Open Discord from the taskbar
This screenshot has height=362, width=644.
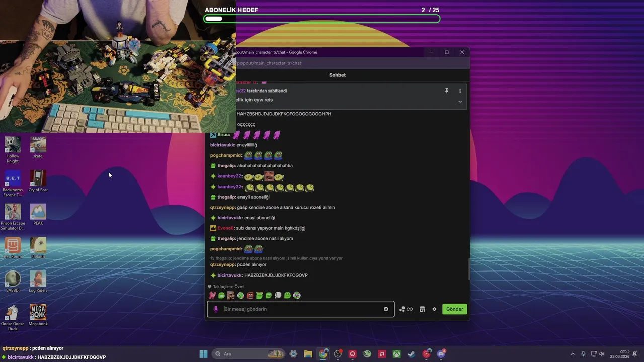point(441,354)
